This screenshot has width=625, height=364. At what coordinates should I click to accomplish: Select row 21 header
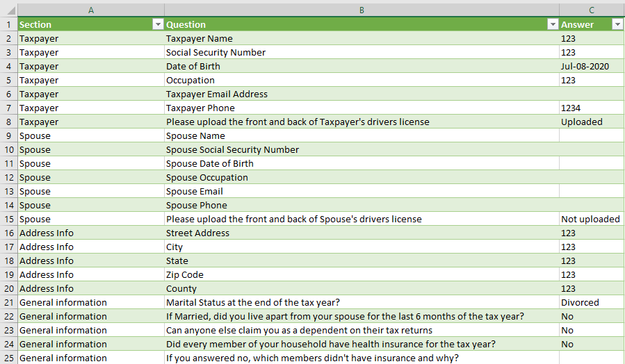(8, 302)
